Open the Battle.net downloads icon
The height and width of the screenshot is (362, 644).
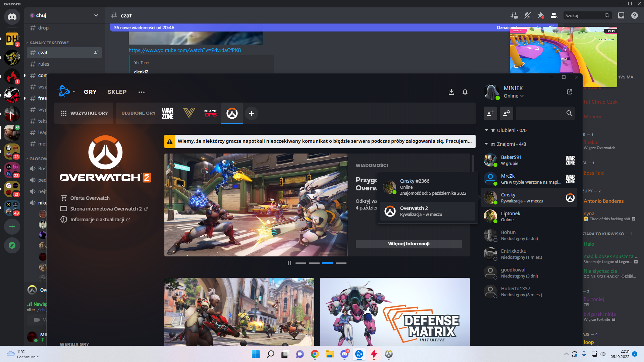(x=451, y=92)
